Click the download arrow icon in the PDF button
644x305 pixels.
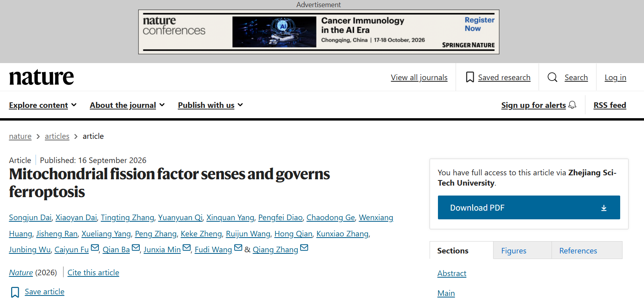(x=604, y=208)
